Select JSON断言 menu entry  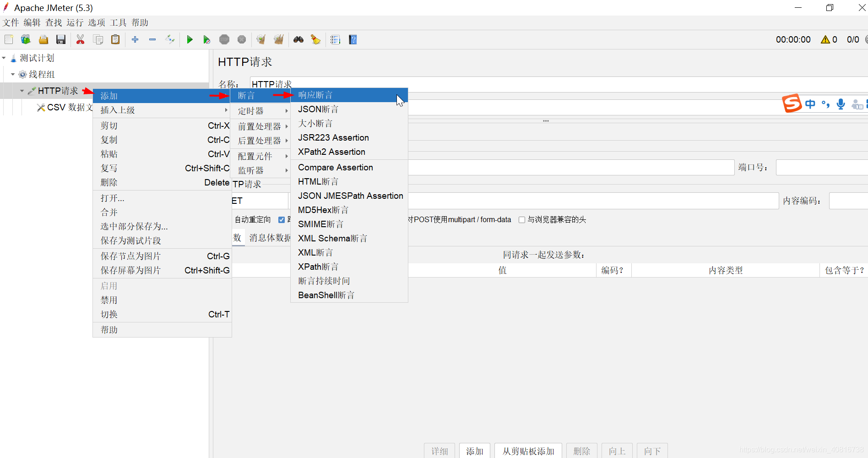[349, 109]
